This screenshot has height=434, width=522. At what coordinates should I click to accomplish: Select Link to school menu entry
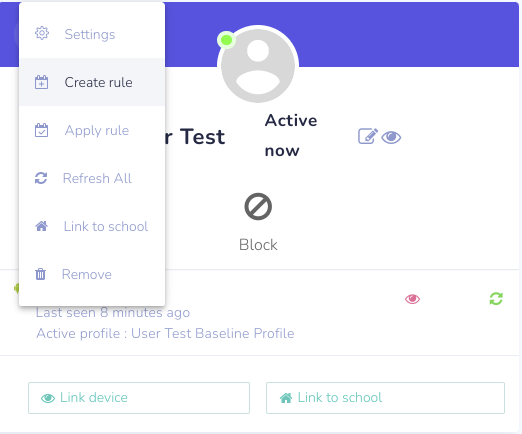click(x=92, y=226)
